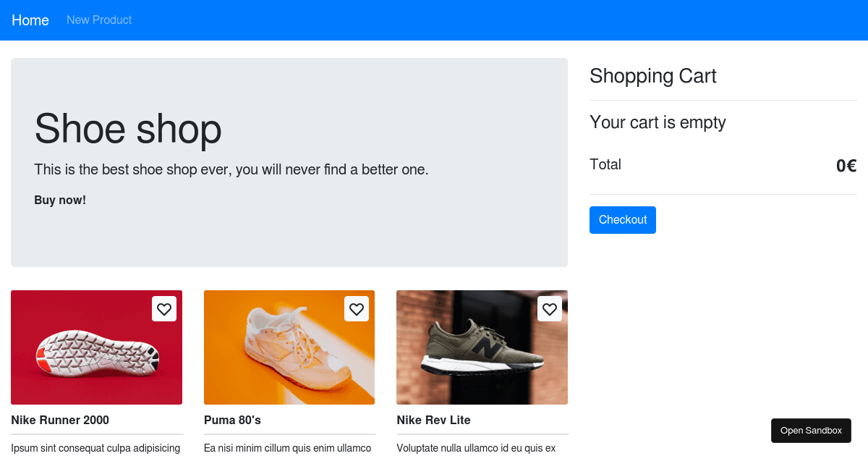Image resolution: width=868 pixels, height=456 pixels.
Task: Click the heart icon on Nike Runner 2000
Action: 164,309
